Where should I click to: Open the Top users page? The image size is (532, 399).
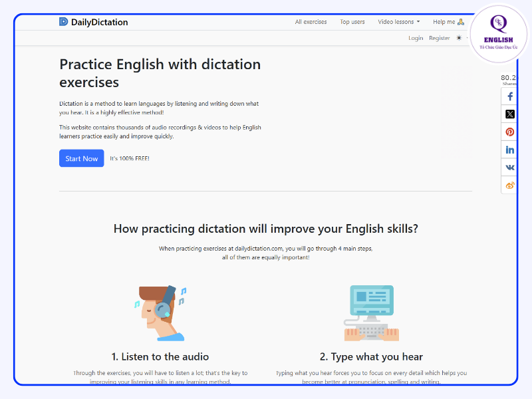pyautogui.click(x=352, y=22)
